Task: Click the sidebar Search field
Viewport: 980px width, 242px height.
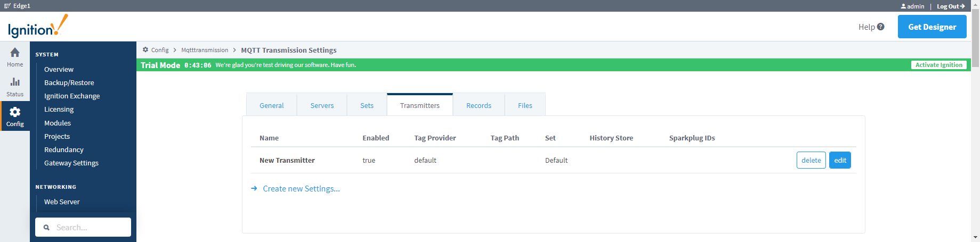Action: 83,227
